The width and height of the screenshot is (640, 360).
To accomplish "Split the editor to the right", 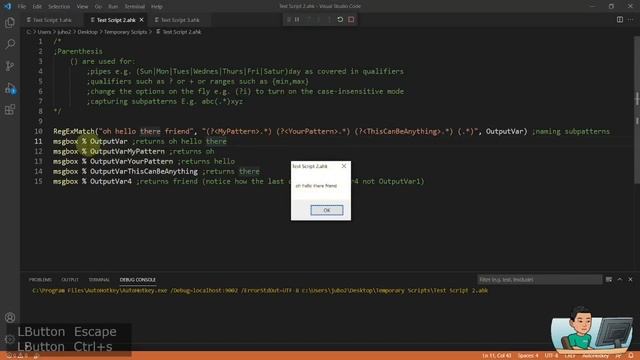I will pos(620,20).
